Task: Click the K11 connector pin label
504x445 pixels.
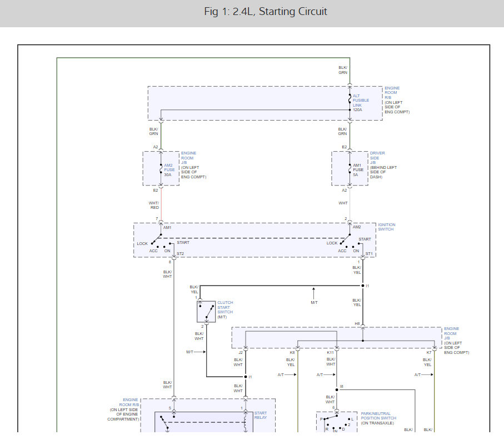Action: [330, 352]
